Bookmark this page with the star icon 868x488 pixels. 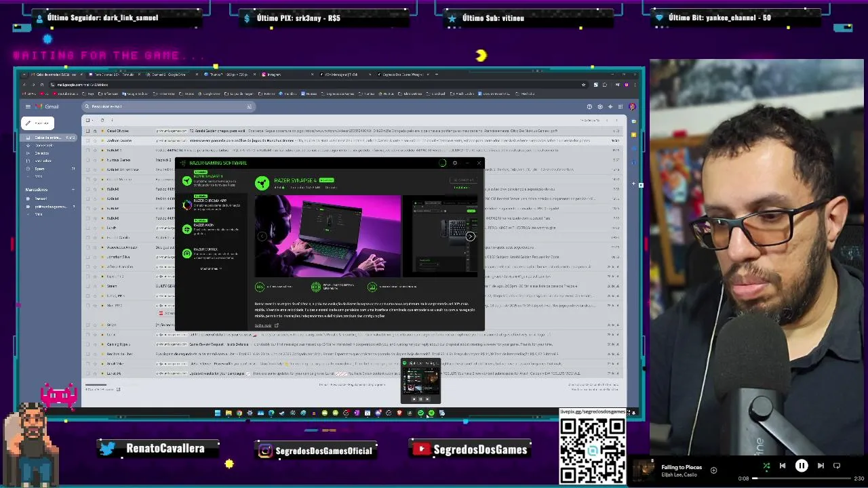584,85
